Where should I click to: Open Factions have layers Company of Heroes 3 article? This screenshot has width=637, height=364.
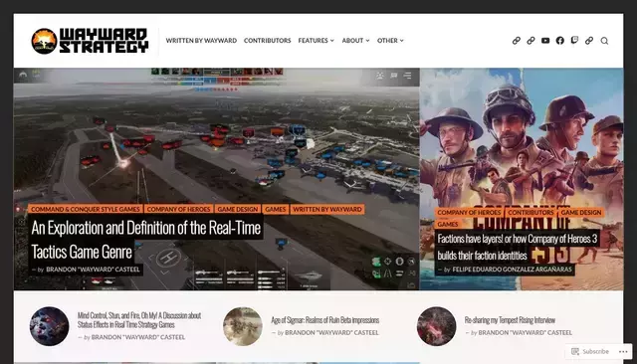coord(518,247)
